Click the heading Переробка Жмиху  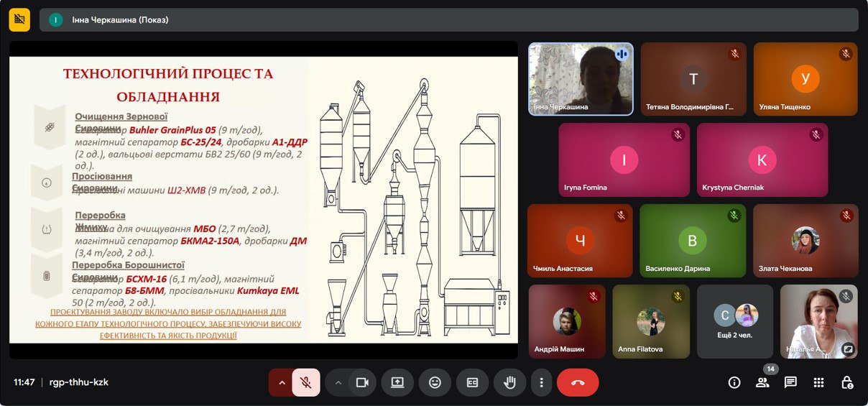(100, 221)
